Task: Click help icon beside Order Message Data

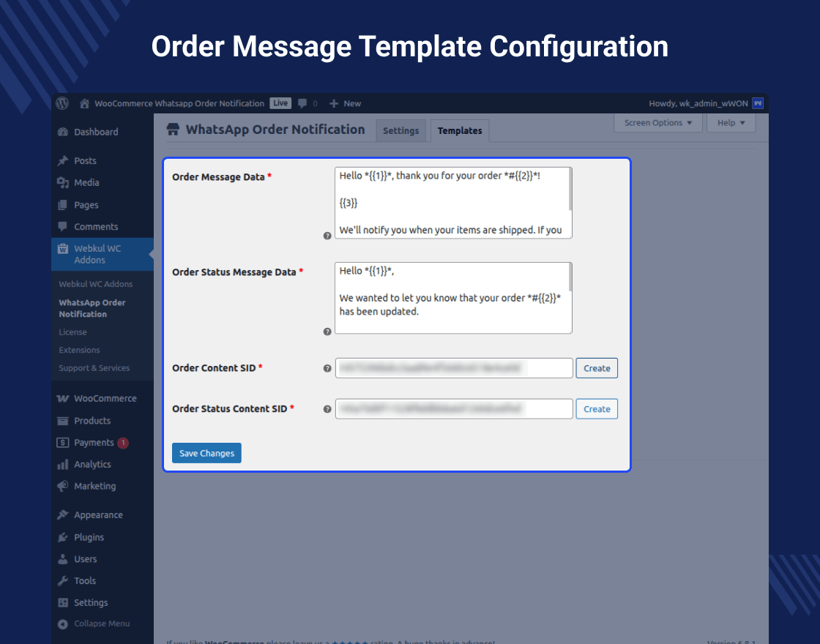Action: (327, 236)
